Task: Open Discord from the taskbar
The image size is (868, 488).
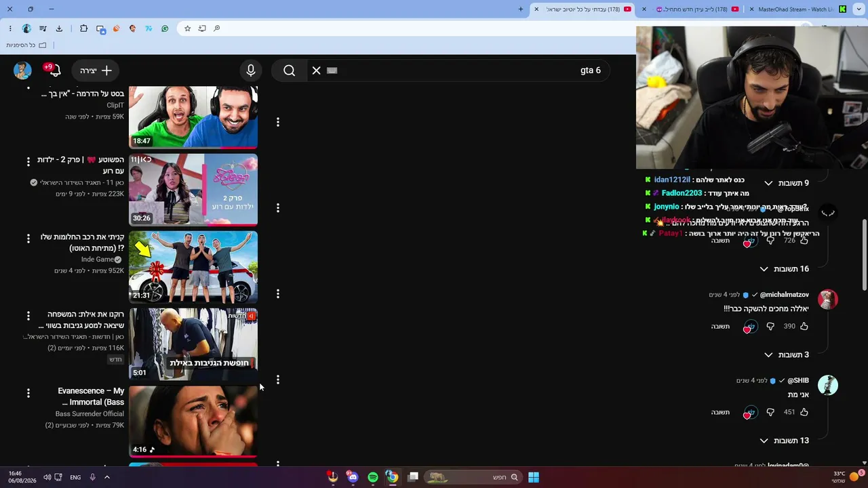Action: click(353, 477)
